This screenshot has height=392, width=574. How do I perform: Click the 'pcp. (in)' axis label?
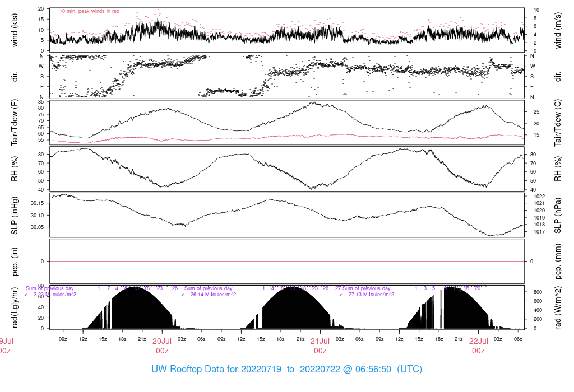pyautogui.click(x=15, y=262)
